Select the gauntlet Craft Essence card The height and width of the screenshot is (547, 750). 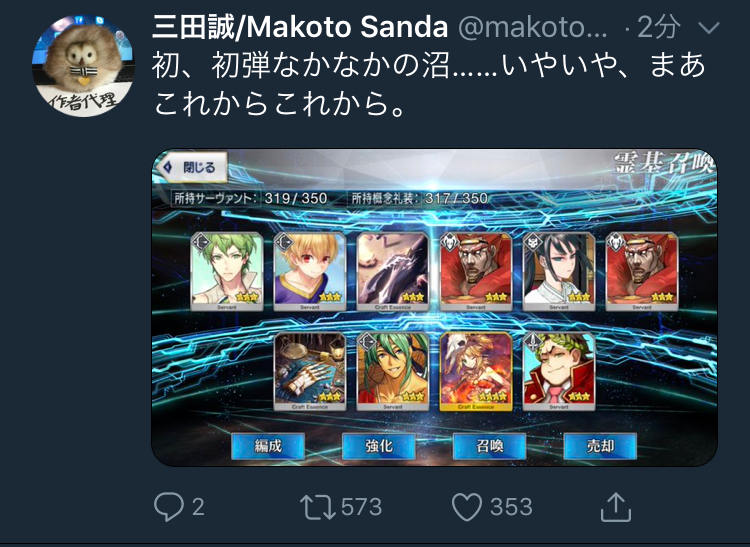pyautogui.click(x=310, y=372)
